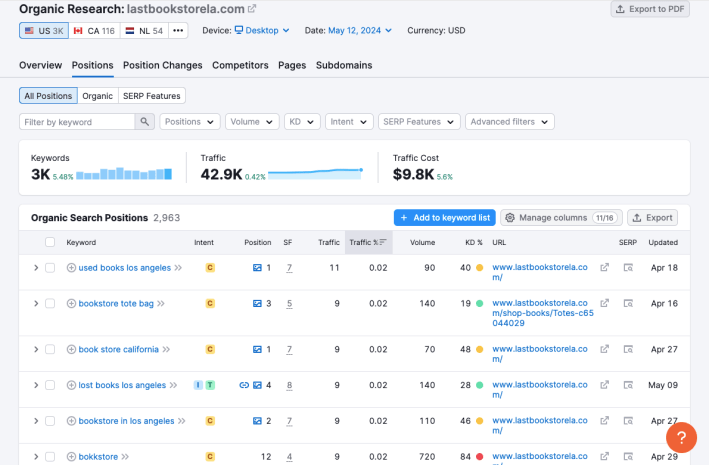View SERP snapshot for 'book store california'
This screenshot has width=709, height=465.
click(x=628, y=349)
